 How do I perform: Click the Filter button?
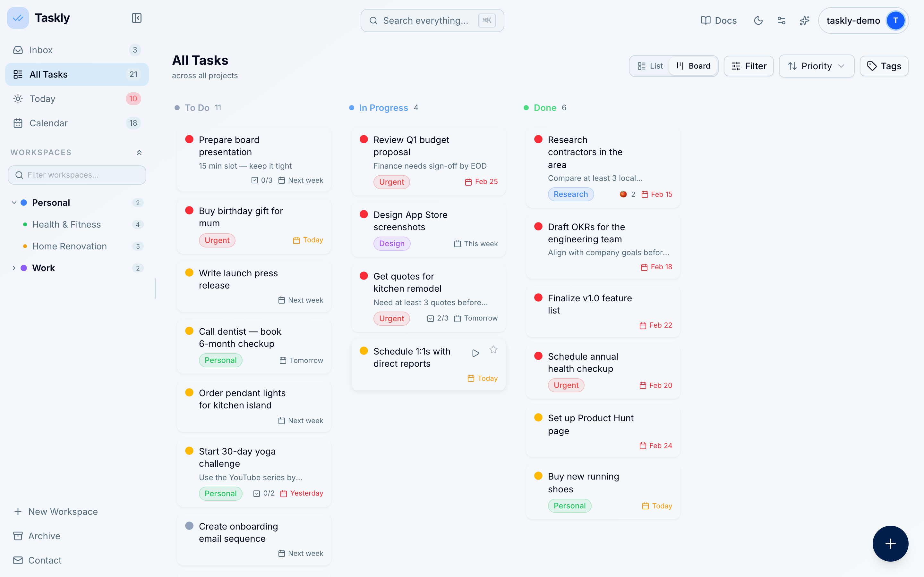pyautogui.click(x=749, y=66)
